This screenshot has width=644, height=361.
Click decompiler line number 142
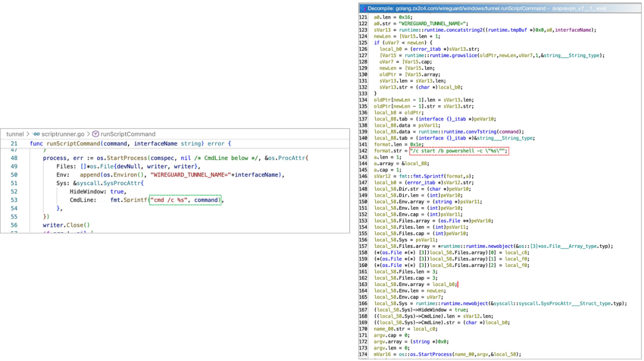point(363,151)
